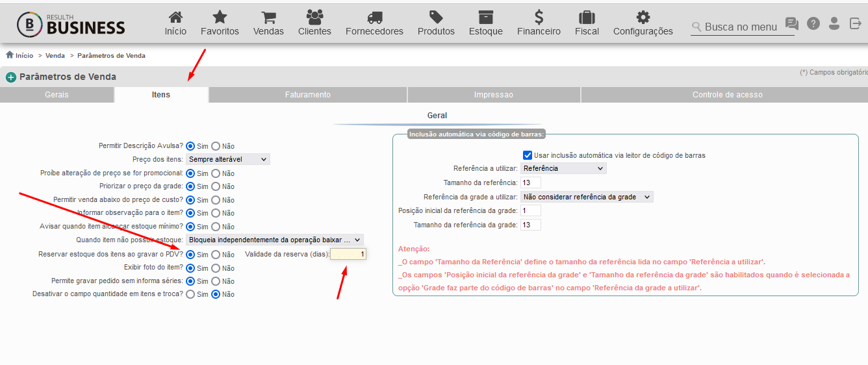The image size is (868, 365).
Task: Click the Validade da reserva field
Action: coord(348,254)
